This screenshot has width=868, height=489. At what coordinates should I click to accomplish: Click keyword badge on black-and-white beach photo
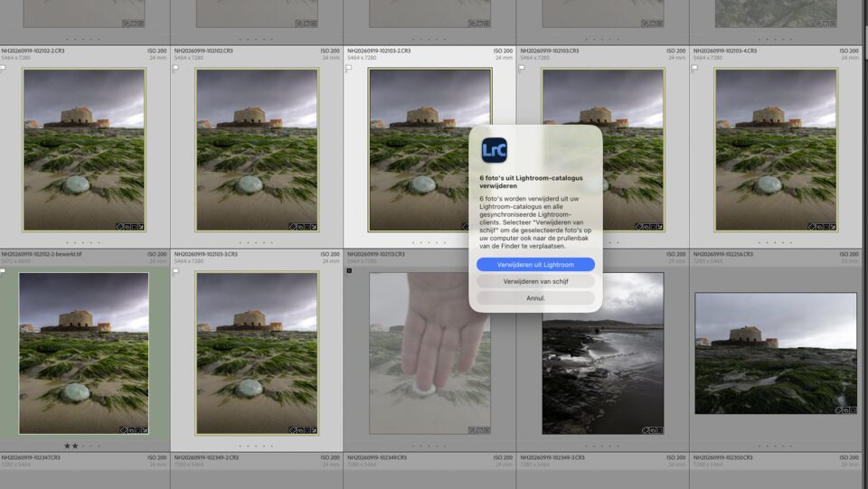point(646,430)
